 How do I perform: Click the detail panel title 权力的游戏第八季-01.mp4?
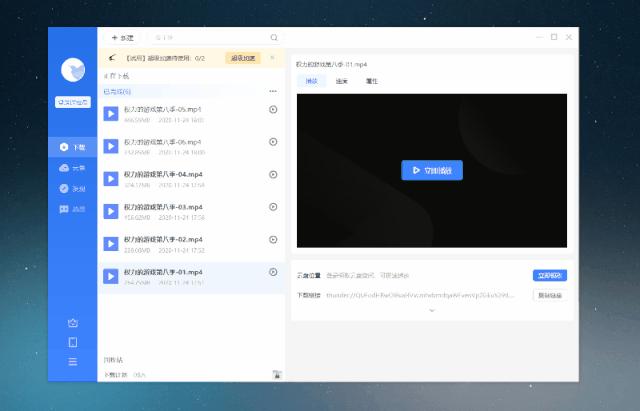(x=331, y=64)
